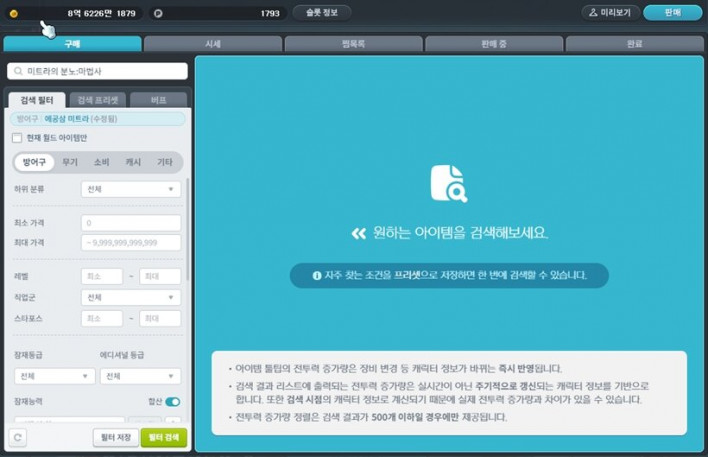Image resolution: width=708 pixels, height=457 pixels.
Task: Click the 판매 button
Action: (673, 13)
